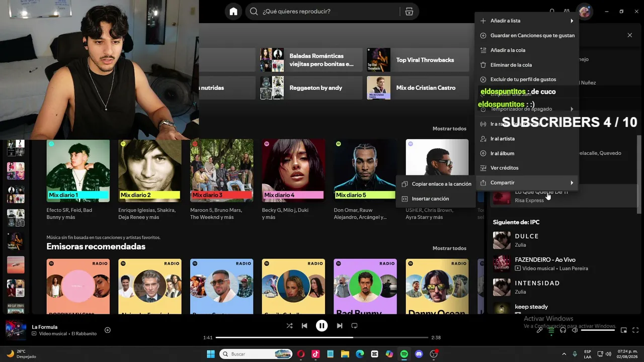Viewport: 644px width, 362px height.
Task: Expand the Compartir submenu
Action: [527, 183]
